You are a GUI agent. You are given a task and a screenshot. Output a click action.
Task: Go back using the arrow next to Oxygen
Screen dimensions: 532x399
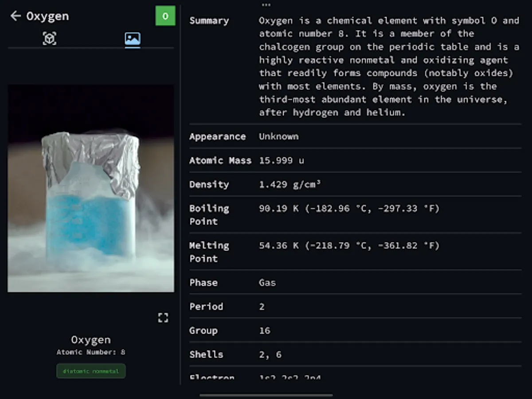tap(16, 16)
